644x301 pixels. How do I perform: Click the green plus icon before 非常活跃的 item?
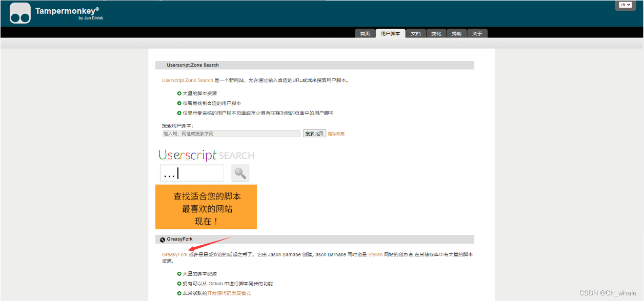coord(178,293)
